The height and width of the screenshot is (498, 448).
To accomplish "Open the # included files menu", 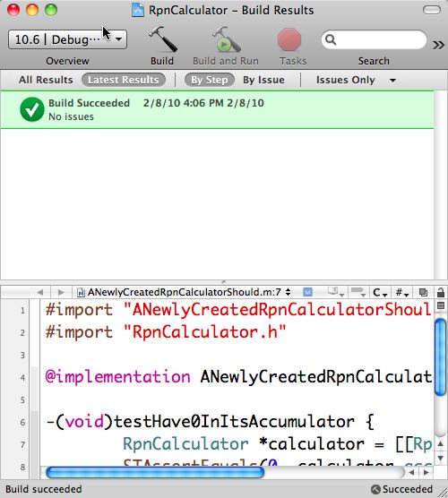I will point(402,292).
